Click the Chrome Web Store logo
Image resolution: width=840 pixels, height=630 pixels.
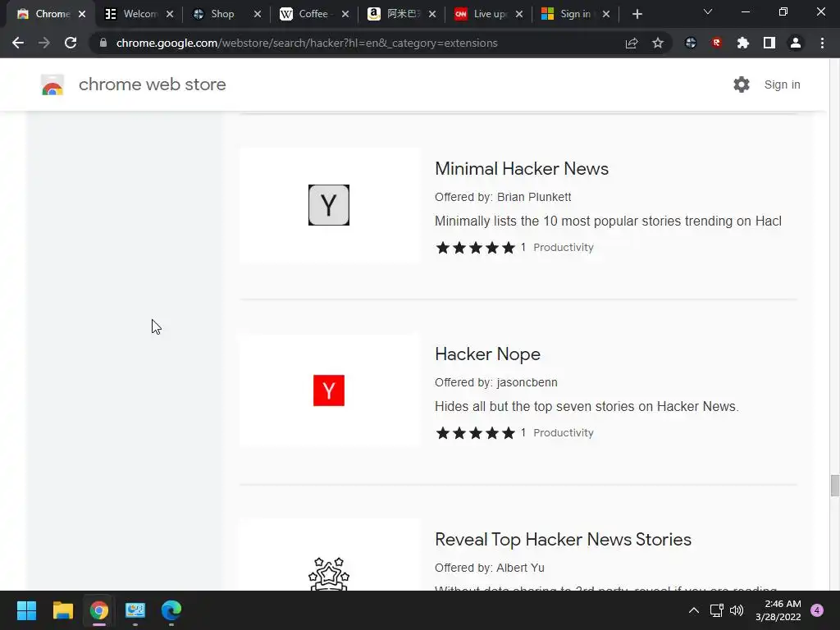(52, 84)
